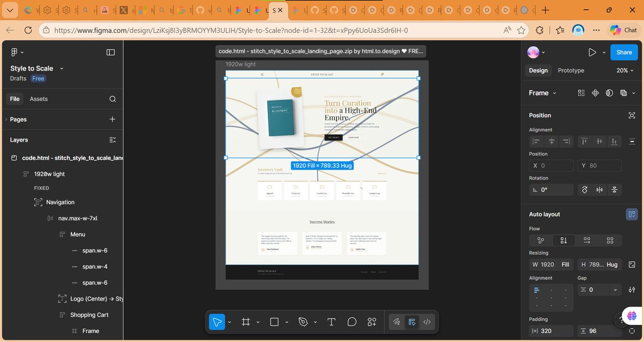644x342 pixels.
Task: Toggle Auto layout button
Action: pos(631,214)
